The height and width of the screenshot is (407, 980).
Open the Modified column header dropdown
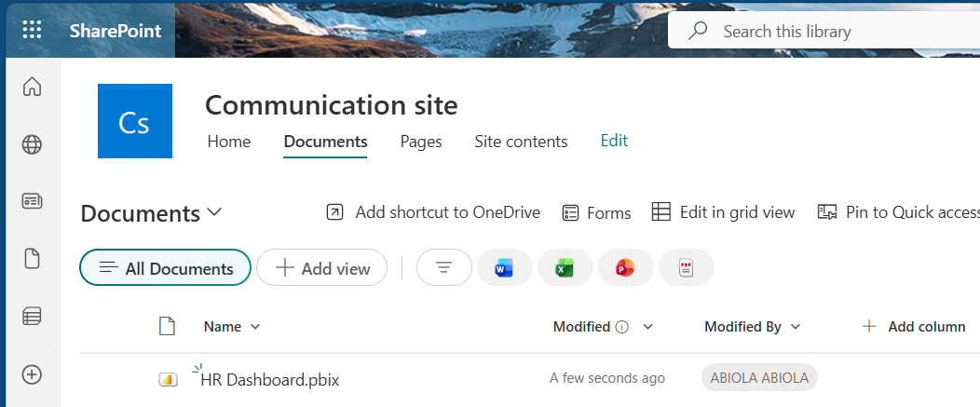click(603, 326)
